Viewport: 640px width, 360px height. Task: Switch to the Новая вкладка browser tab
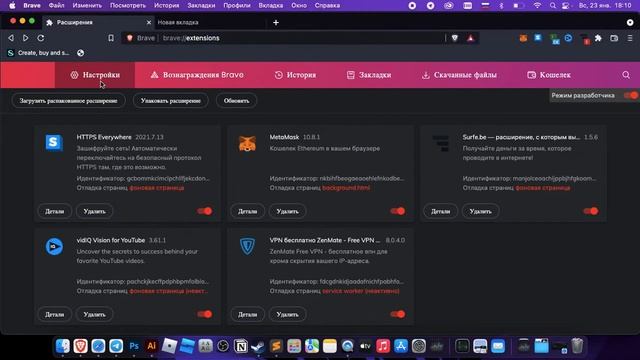[178, 22]
